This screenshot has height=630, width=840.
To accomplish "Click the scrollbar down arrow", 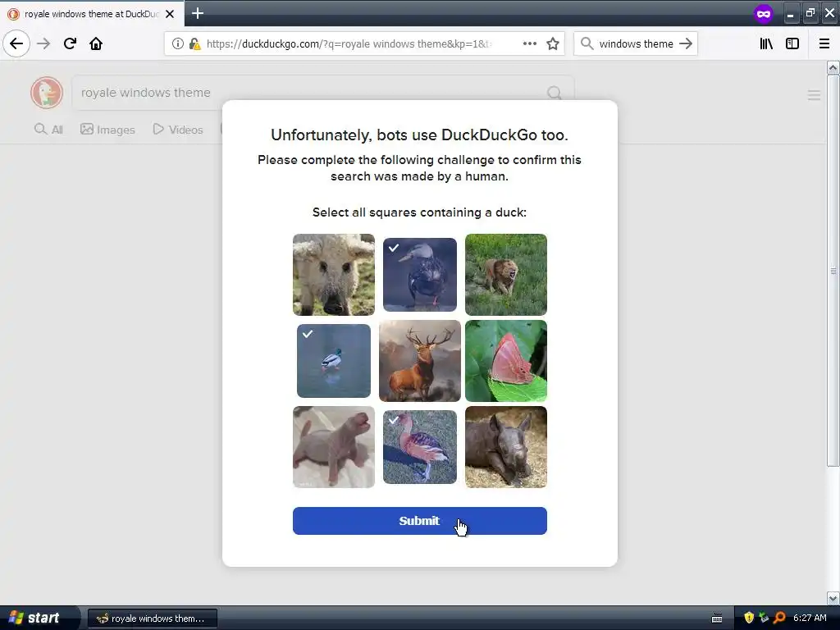I will [x=833, y=597].
